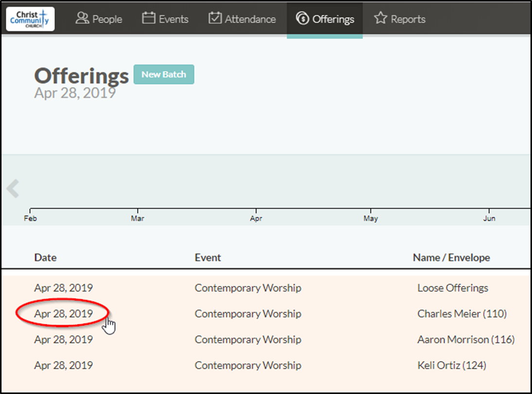
Task: Open the People tab
Action: click(99, 19)
